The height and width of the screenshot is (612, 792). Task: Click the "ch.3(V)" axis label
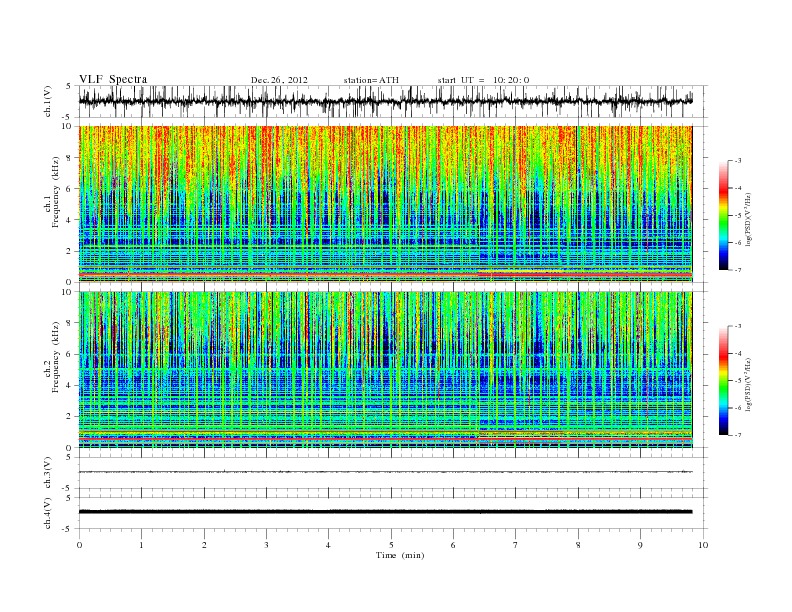(48, 473)
